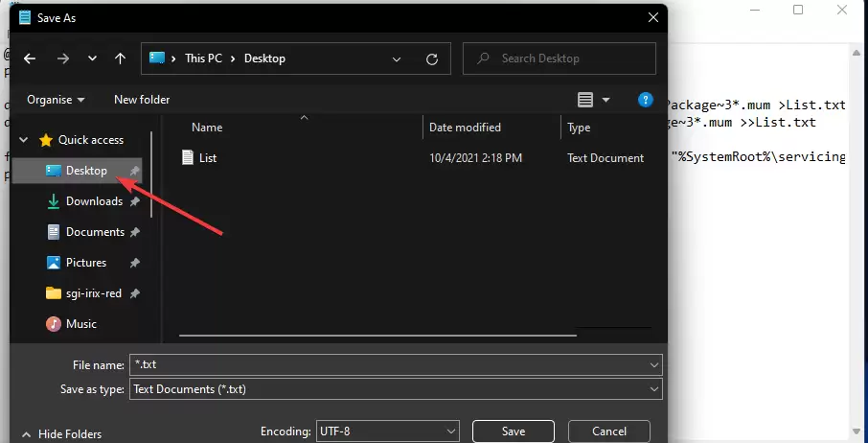The image size is (868, 443).
Task: Go up one folder level
Action: point(120,58)
